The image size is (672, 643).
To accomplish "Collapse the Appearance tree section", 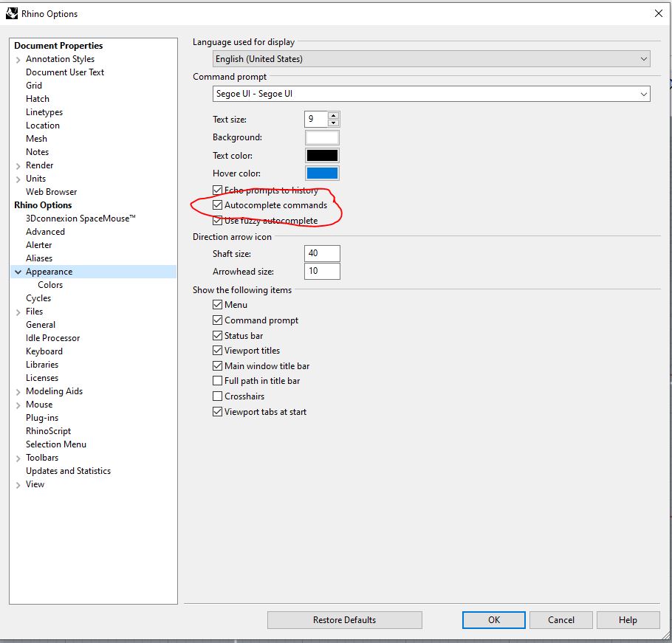I will pos(16,271).
